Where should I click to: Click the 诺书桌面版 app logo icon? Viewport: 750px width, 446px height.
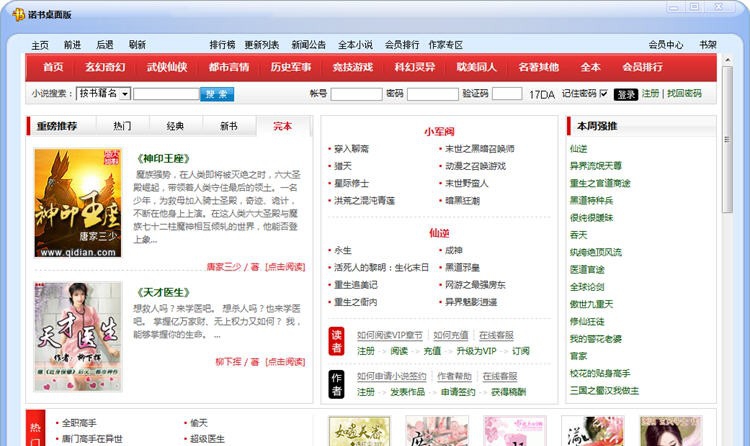click(x=18, y=15)
